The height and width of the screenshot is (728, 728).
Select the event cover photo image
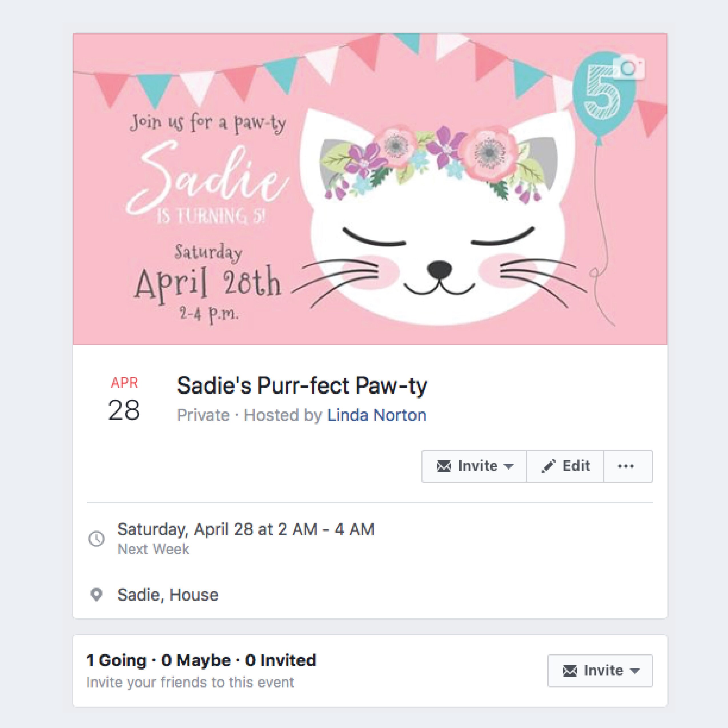click(x=370, y=189)
